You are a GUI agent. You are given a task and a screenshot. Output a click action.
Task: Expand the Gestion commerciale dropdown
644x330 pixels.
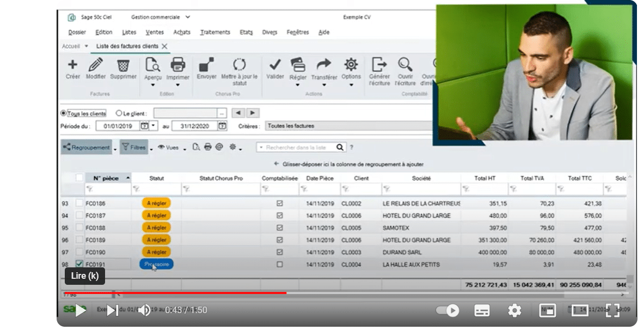188,17
